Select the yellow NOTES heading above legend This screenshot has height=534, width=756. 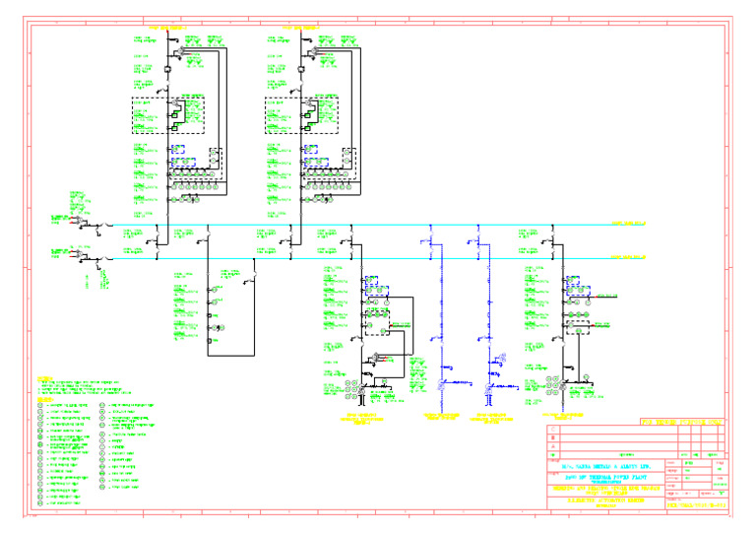[x=45, y=378]
